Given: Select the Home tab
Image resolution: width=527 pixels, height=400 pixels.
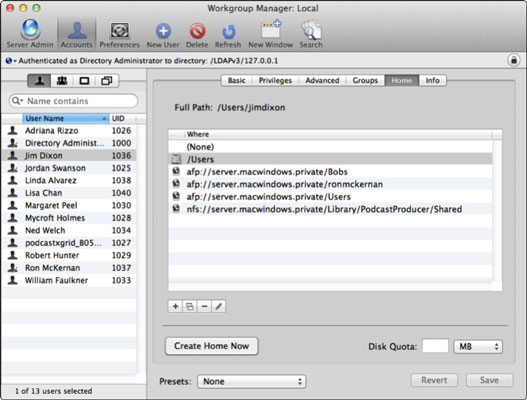Looking at the screenshot, I should [402, 80].
